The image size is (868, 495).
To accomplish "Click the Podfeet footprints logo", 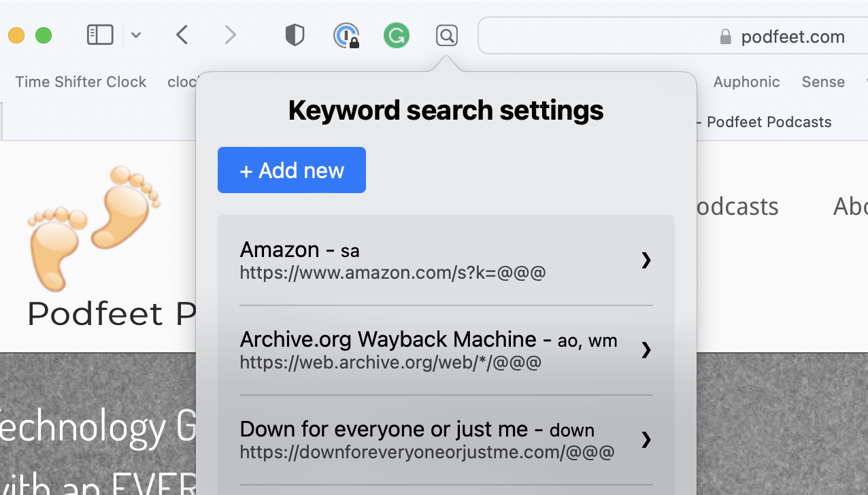I will tap(94, 224).
